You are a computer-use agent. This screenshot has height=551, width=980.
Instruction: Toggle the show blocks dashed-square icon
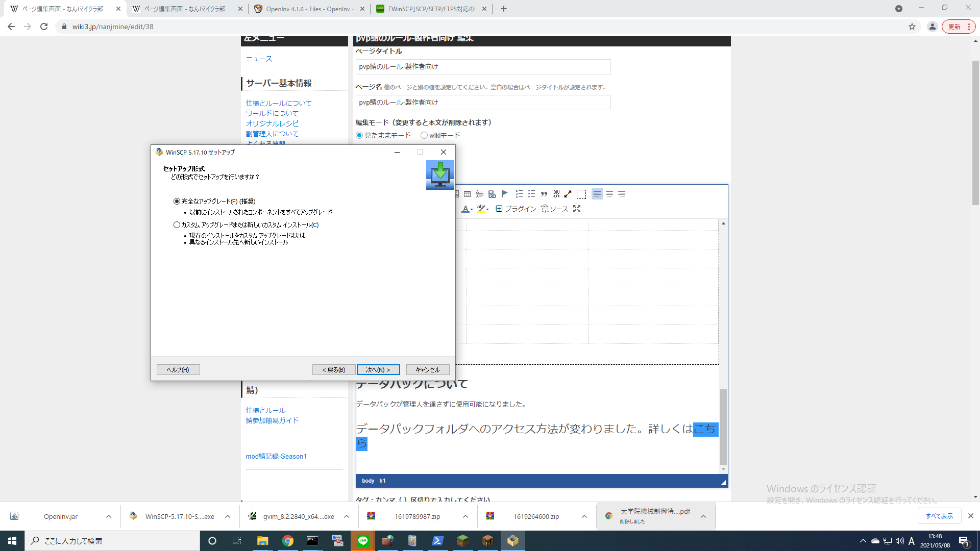581,194
